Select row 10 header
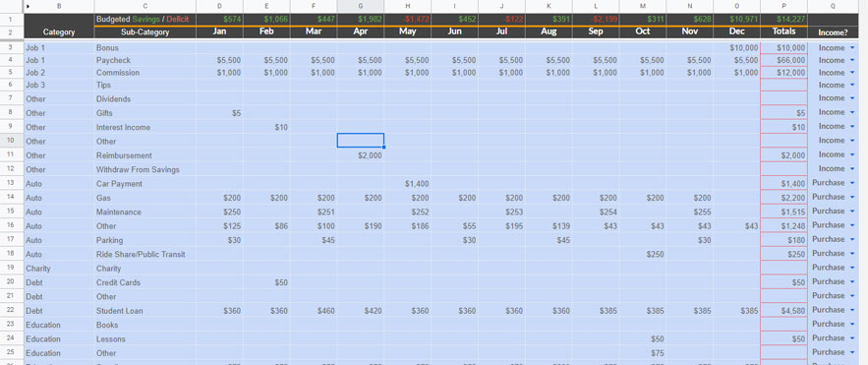868x365 pixels. (x=12, y=142)
